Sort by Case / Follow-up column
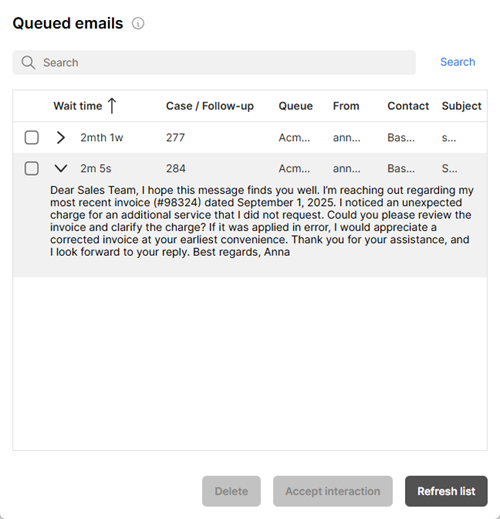This screenshot has height=519, width=500. 210,106
